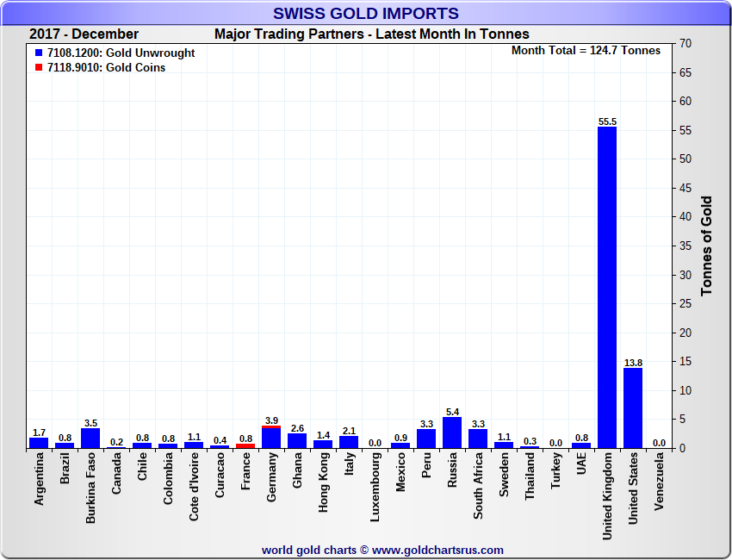Select the 2017 - December date label
This screenshot has height=560, width=732.
point(84,34)
